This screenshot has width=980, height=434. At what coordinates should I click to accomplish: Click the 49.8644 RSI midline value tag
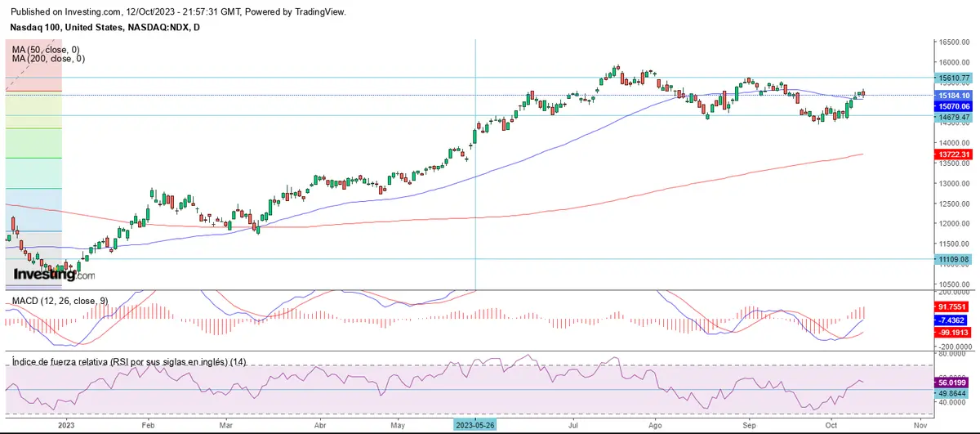pyautogui.click(x=953, y=391)
